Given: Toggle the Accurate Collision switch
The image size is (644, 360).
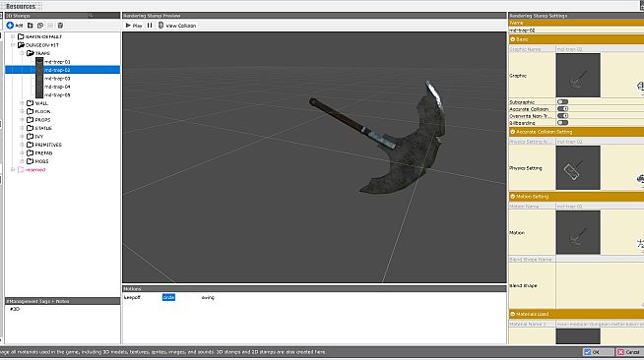Looking at the screenshot, I should (562, 109).
